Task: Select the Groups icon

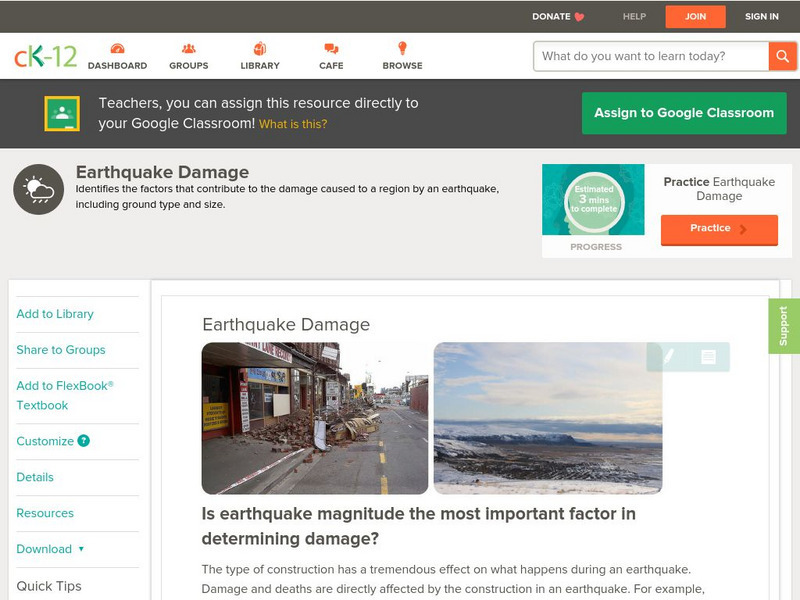Action: tap(188, 47)
